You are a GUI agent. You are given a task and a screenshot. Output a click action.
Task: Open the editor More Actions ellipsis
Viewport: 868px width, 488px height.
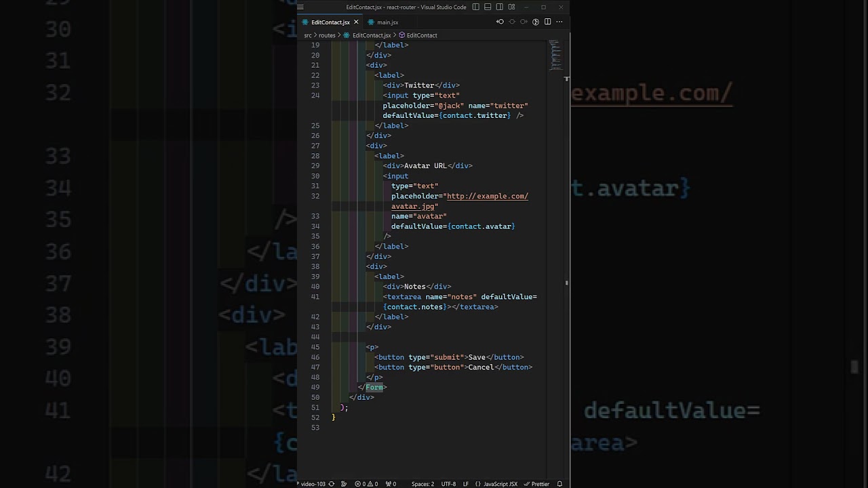tap(559, 22)
